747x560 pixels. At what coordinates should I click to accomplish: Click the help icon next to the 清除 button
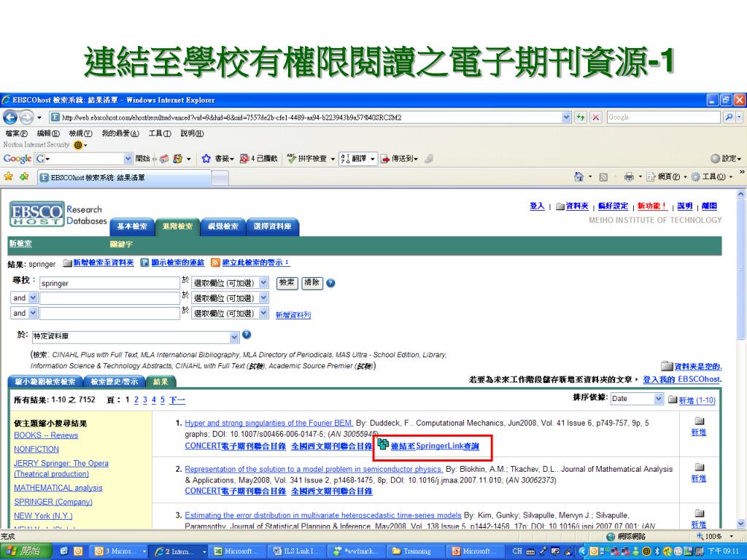tap(330, 283)
